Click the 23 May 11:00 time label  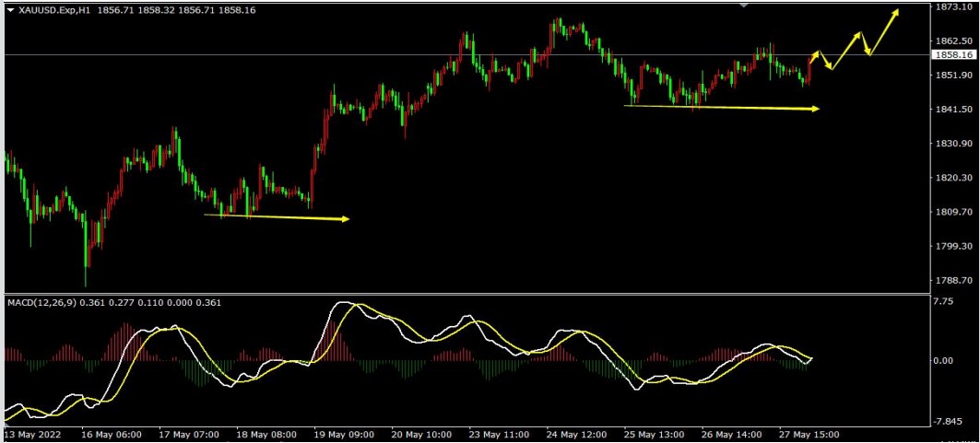(499, 435)
